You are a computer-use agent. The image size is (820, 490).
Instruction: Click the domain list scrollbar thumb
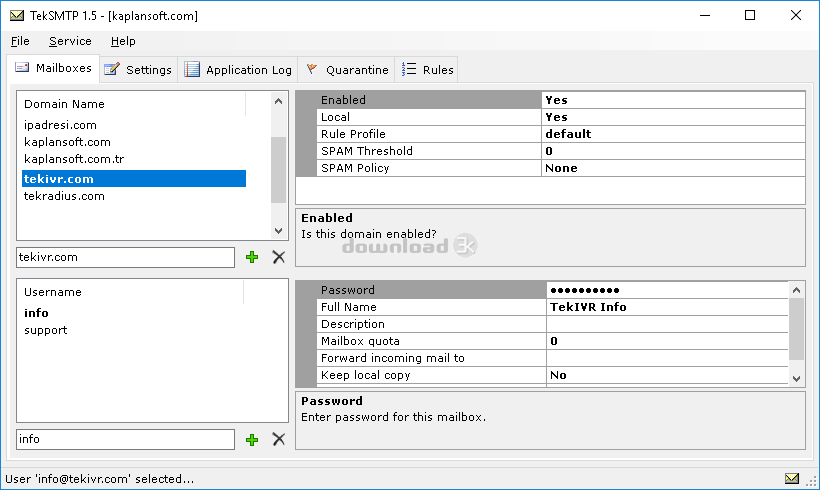[x=278, y=170]
